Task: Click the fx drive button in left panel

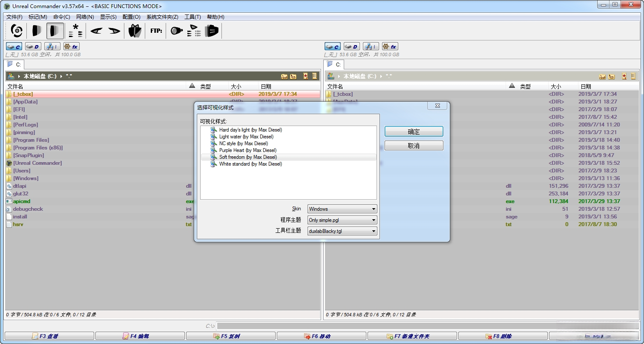Action: 72,46
